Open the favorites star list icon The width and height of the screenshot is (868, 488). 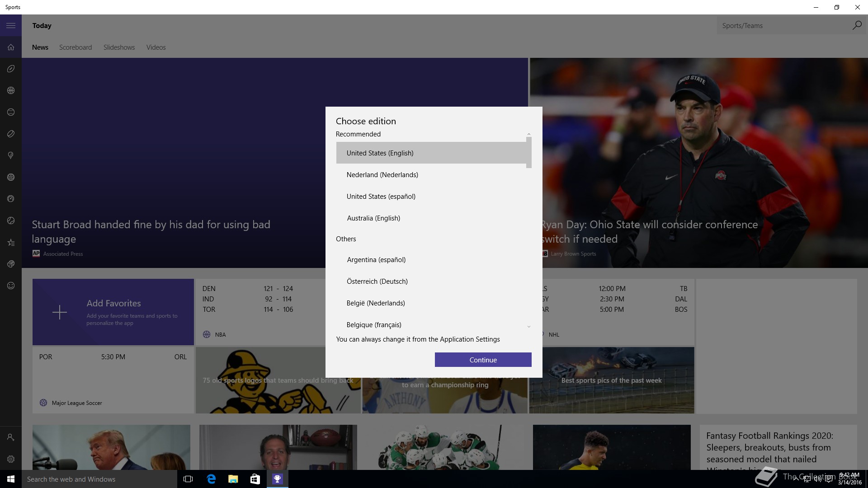point(11,242)
